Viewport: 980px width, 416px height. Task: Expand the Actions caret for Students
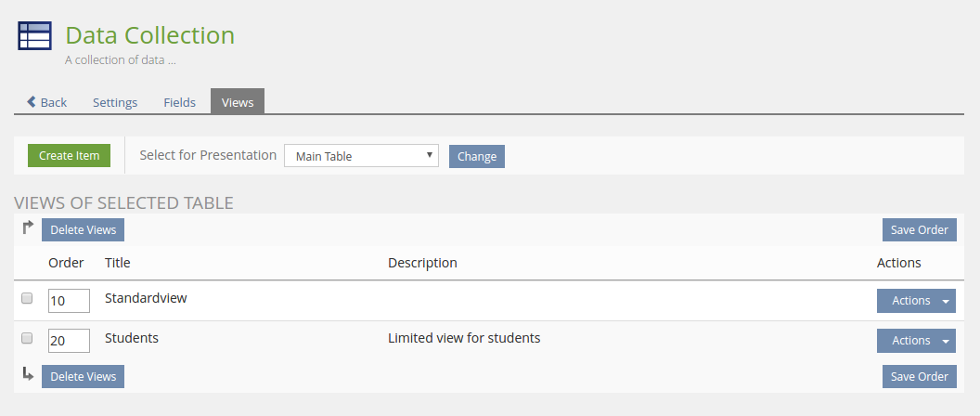tap(946, 342)
